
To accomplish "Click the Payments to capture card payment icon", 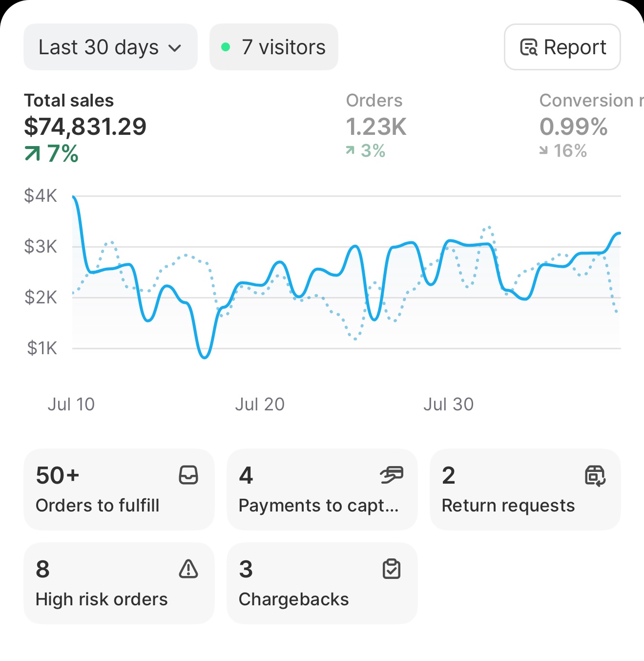I will pos(391,475).
